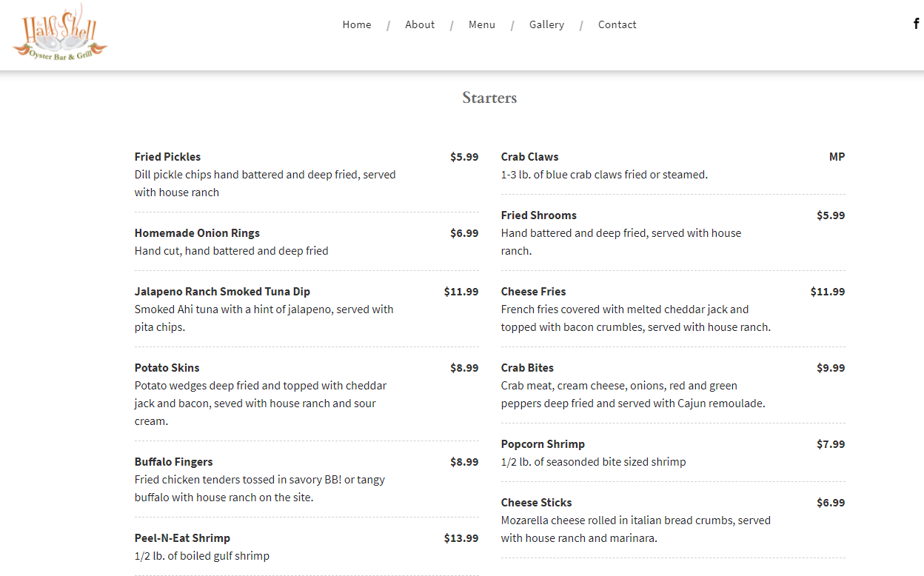Select Jalapeno Ranch Smoked Tuna Dip
Image resolution: width=924 pixels, height=576 pixels.
coord(222,292)
